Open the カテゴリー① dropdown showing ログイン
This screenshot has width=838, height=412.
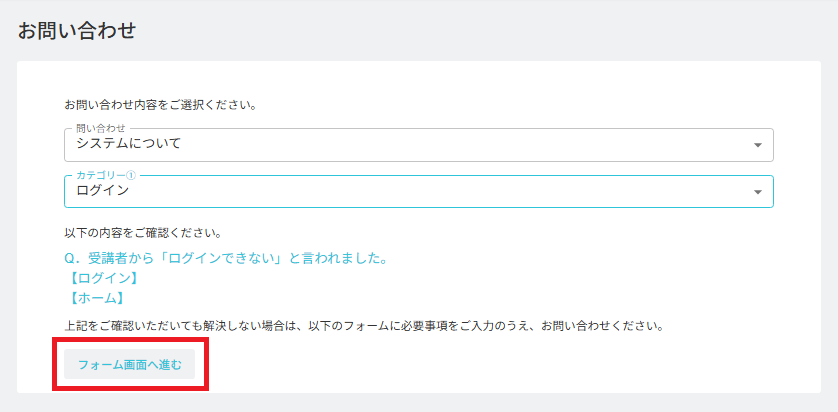coord(418,191)
